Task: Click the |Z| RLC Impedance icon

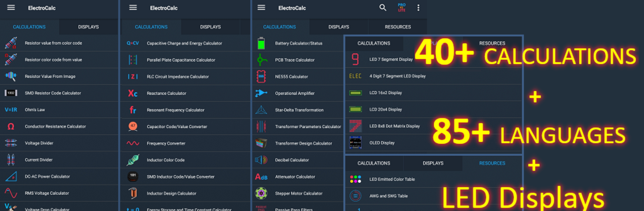Action: [133, 76]
